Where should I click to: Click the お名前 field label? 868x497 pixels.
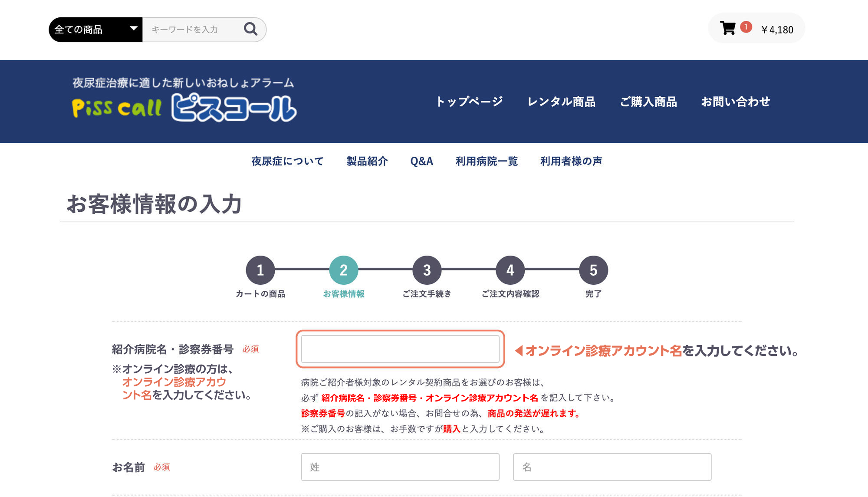click(x=128, y=467)
